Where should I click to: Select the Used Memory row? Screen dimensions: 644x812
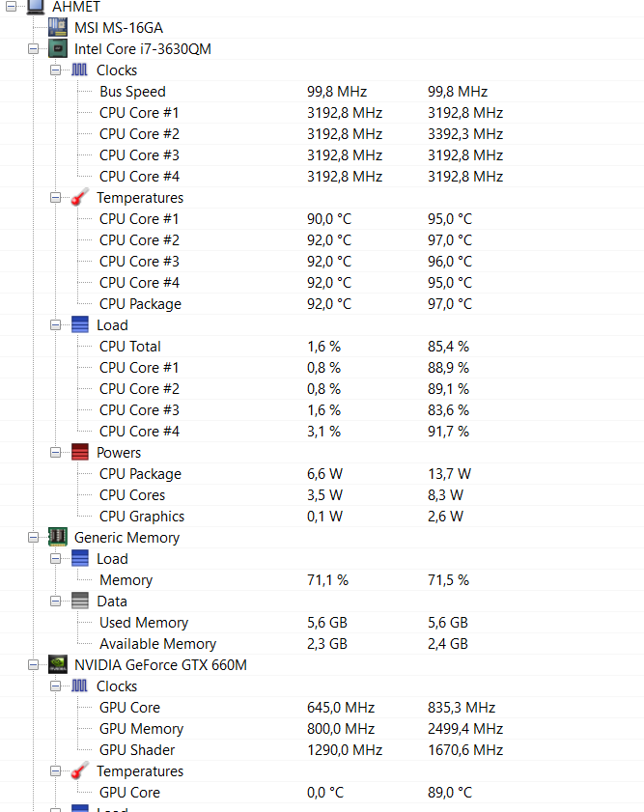pos(144,622)
